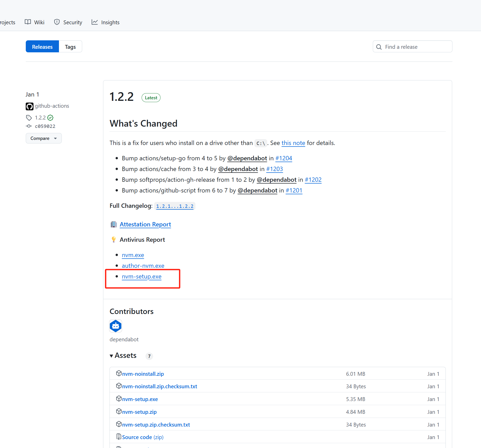Screen dimensions: 481x448
Task: Click the Full Changelog 1.2.1...1.2.2 link
Action: tap(175, 206)
